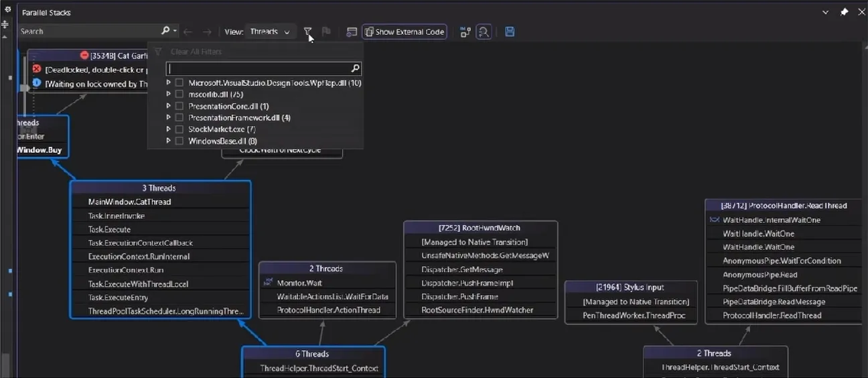868x378 pixels.
Task: Check the PresentationFramework.dll filter box
Action: [179, 117]
